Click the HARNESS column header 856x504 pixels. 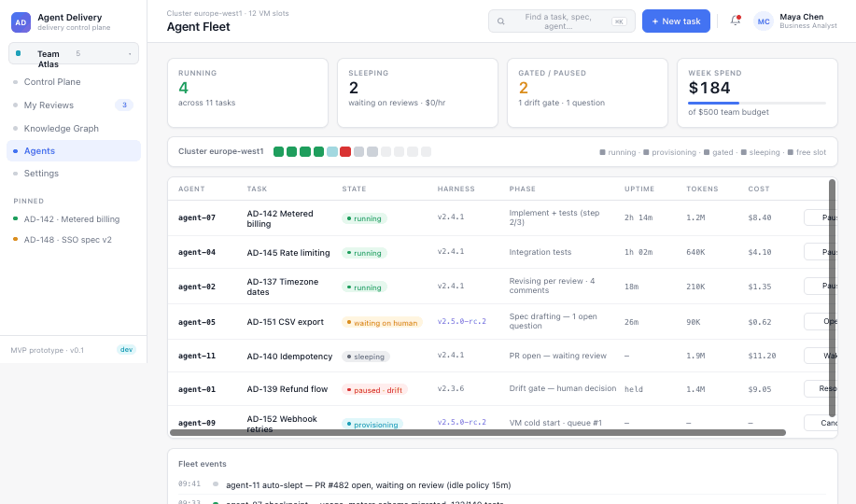pyautogui.click(x=456, y=189)
